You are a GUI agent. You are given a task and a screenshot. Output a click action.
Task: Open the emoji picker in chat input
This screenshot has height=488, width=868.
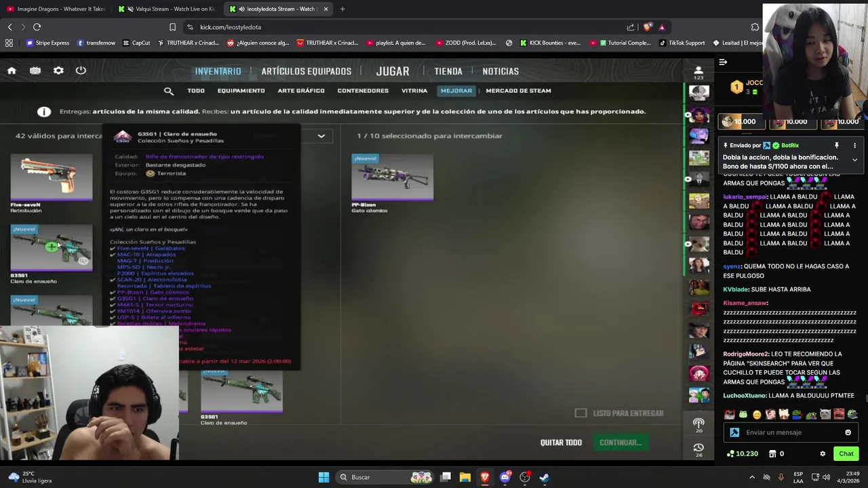(x=848, y=432)
